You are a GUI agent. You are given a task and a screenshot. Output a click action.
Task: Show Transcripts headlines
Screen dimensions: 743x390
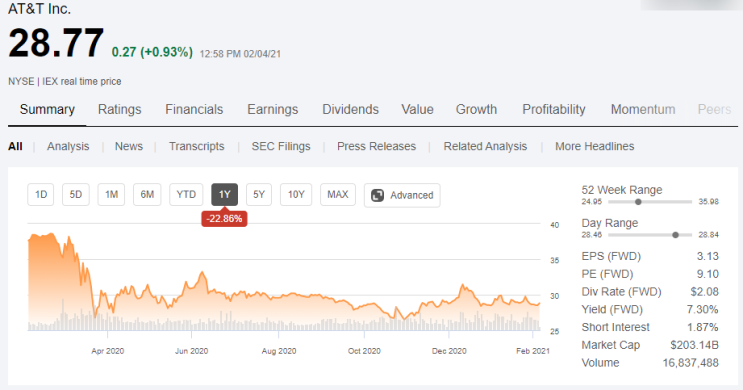[197, 146]
